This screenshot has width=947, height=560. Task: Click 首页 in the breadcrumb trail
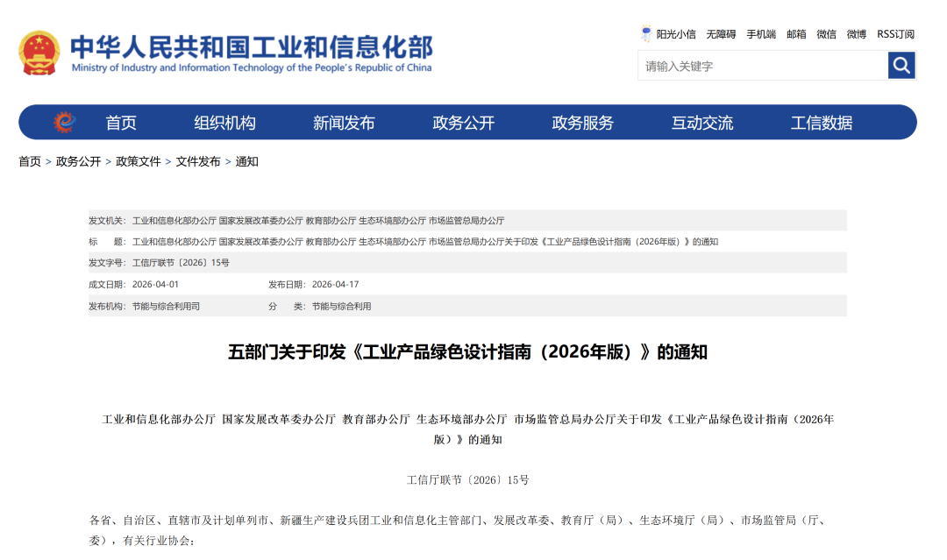coord(27,161)
